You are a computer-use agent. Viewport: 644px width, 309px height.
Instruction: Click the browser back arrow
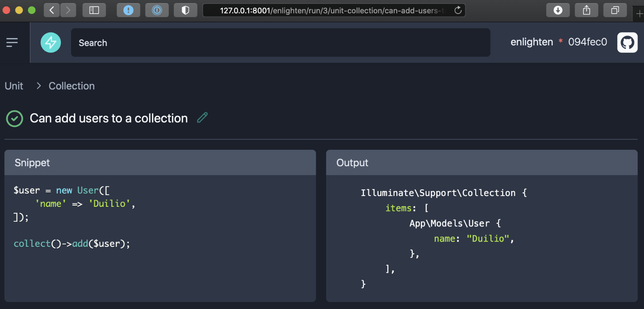tap(52, 10)
